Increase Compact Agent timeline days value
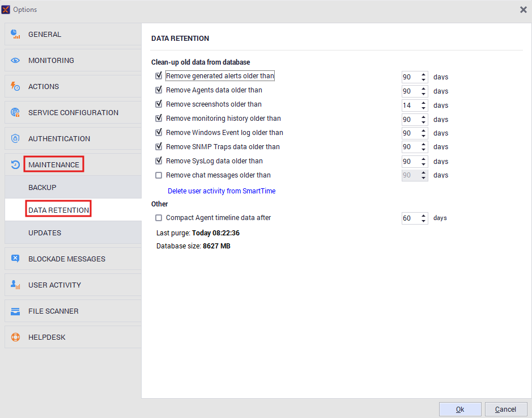532x418 pixels. (x=423, y=216)
